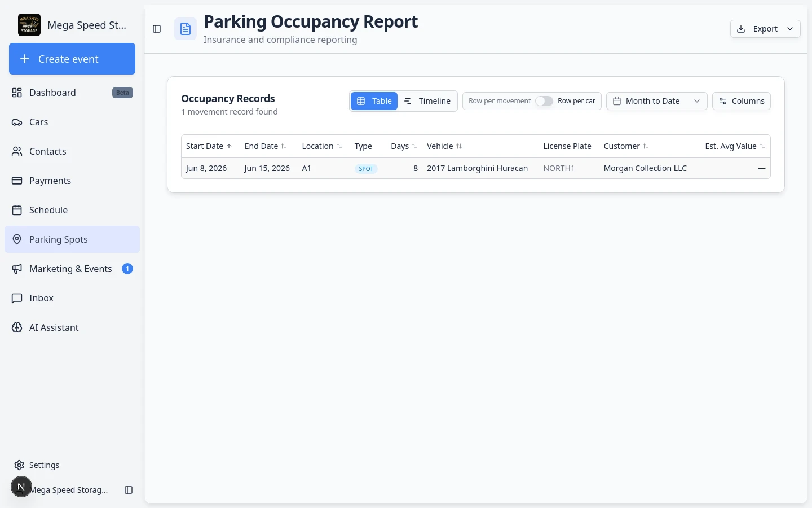Click the Settings gear icon

tap(19, 465)
